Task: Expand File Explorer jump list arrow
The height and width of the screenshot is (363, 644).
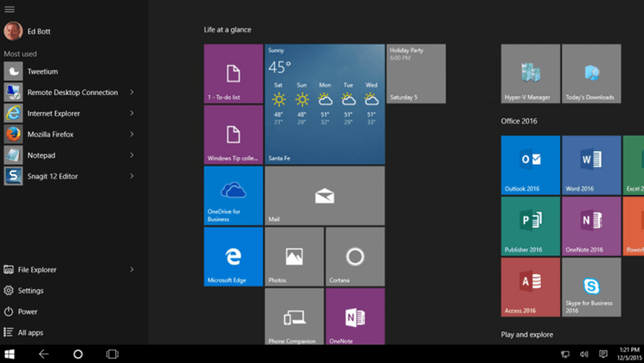Action: tap(132, 269)
